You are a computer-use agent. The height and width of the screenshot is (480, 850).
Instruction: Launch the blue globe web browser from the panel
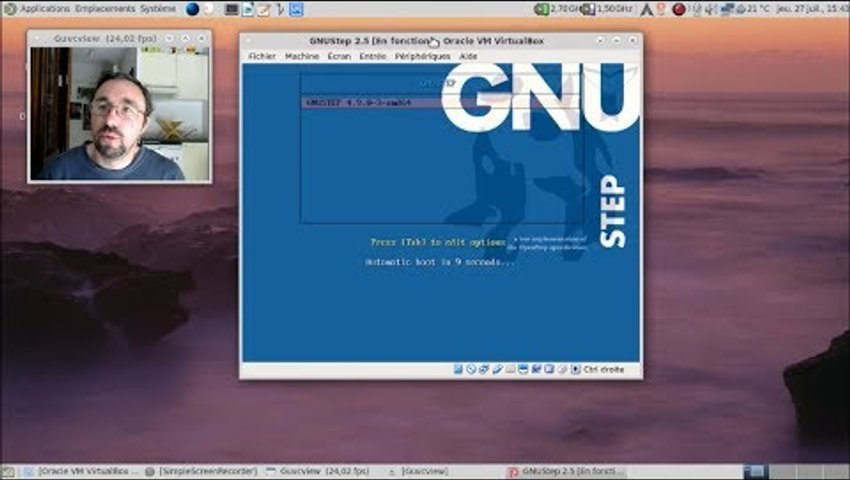[192, 9]
